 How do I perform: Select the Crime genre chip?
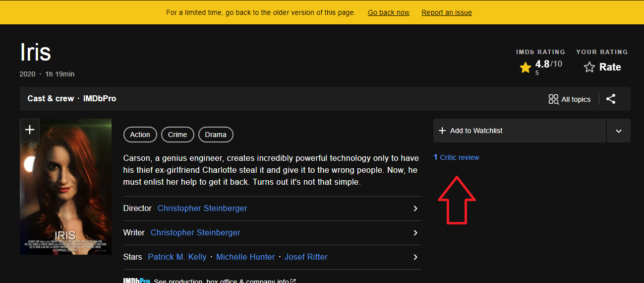tap(177, 135)
